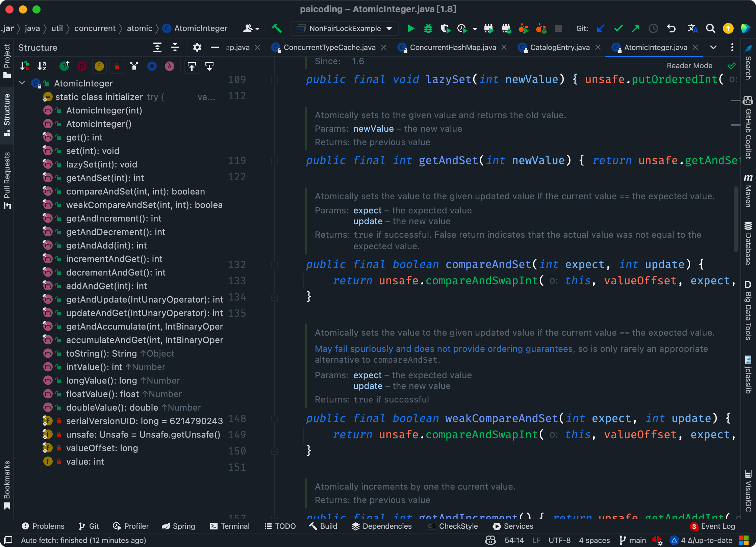The width and height of the screenshot is (756, 547).
Task: Select compareAndSet(int, int) in Structure tree
Action: 135,191
